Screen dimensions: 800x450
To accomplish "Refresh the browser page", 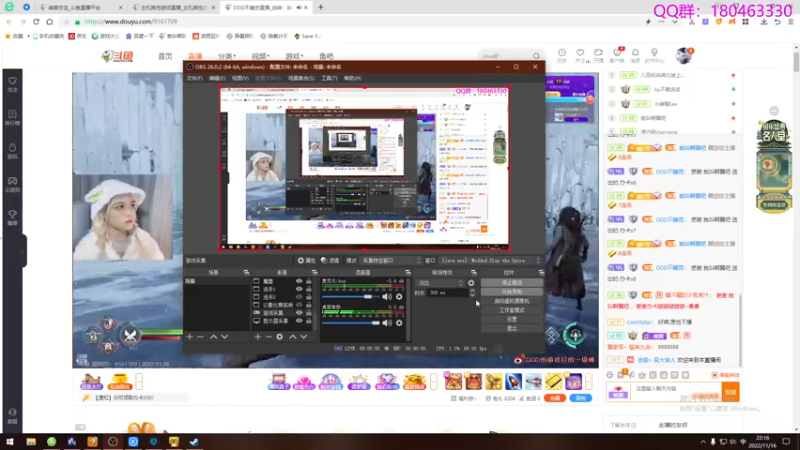I will tap(36, 21).
